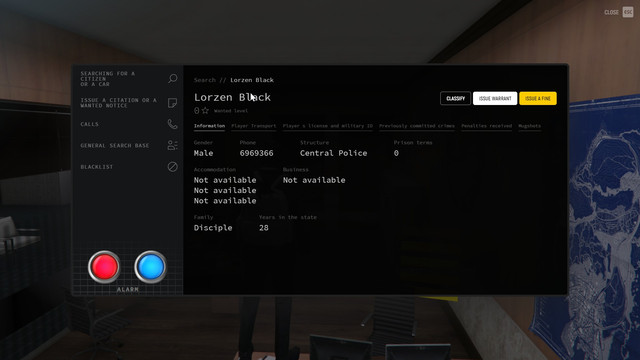Select 'Searching for a citizen or a car'

coord(107,79)
